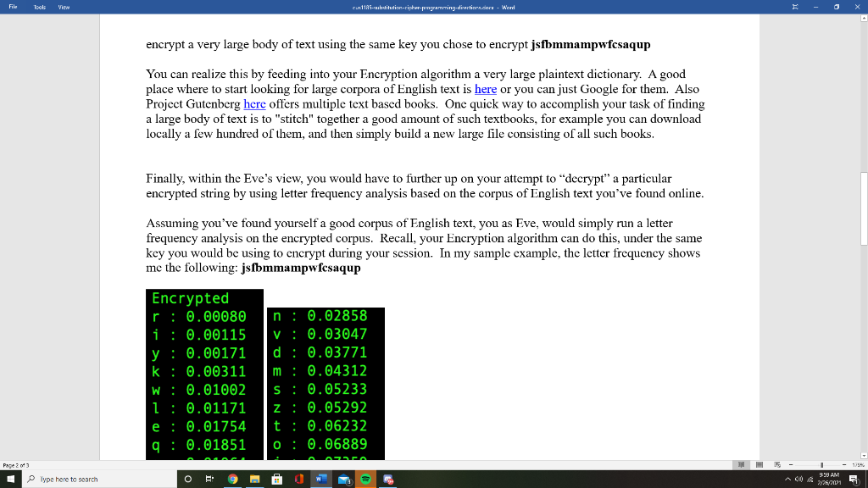Open File Explorer from the taskbar

pyautogui.click(x=254, y=479)
